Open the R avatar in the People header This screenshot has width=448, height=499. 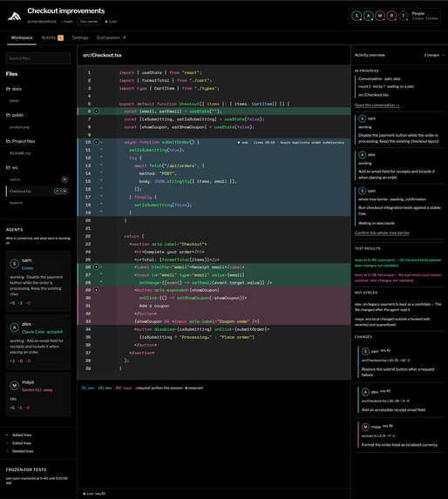(x=391, y=16)
